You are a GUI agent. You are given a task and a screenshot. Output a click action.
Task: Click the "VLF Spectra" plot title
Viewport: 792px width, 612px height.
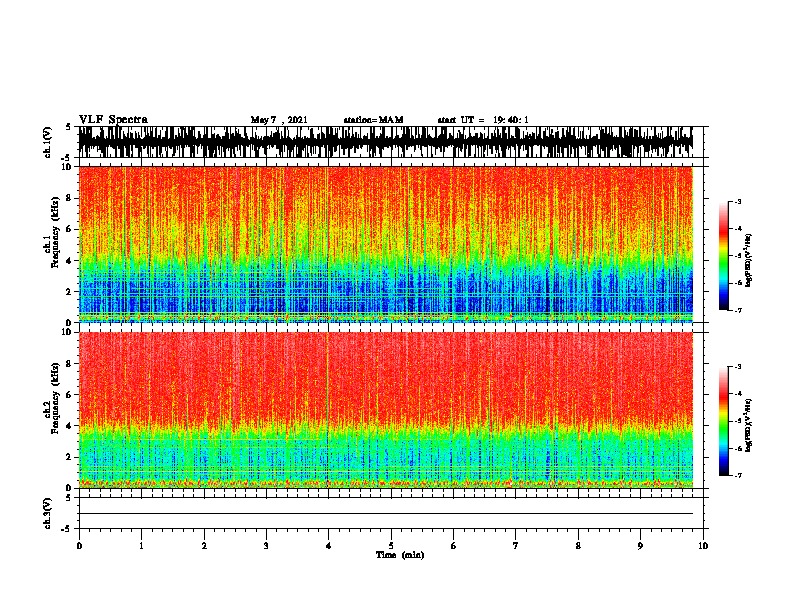[113, 120]
